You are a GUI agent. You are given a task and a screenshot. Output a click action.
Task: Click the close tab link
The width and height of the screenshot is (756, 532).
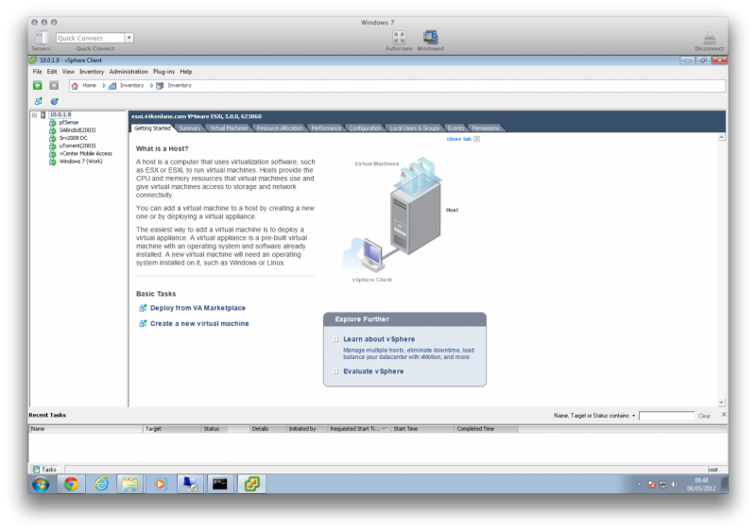(458, 139)
